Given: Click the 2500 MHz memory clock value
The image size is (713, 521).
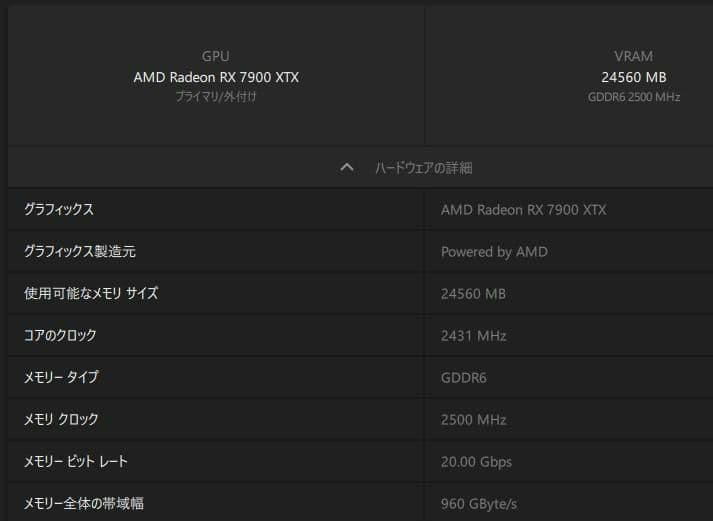Looking at the screenshot, I should (473, 419).
